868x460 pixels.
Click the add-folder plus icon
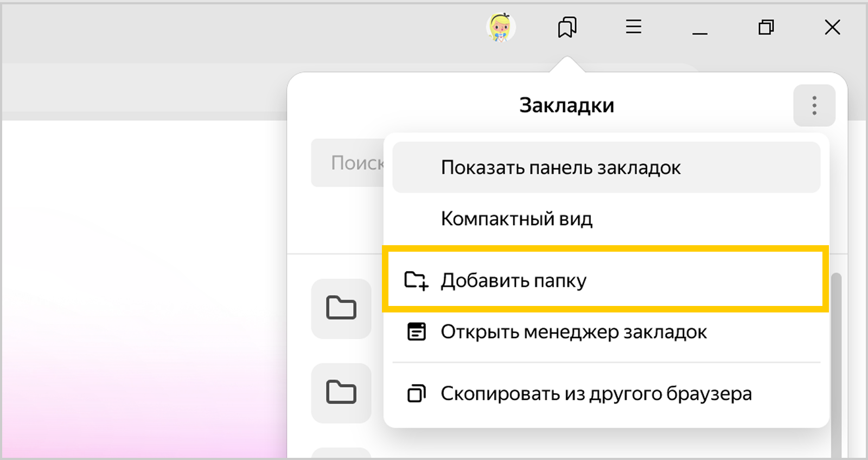pos(416,280)
